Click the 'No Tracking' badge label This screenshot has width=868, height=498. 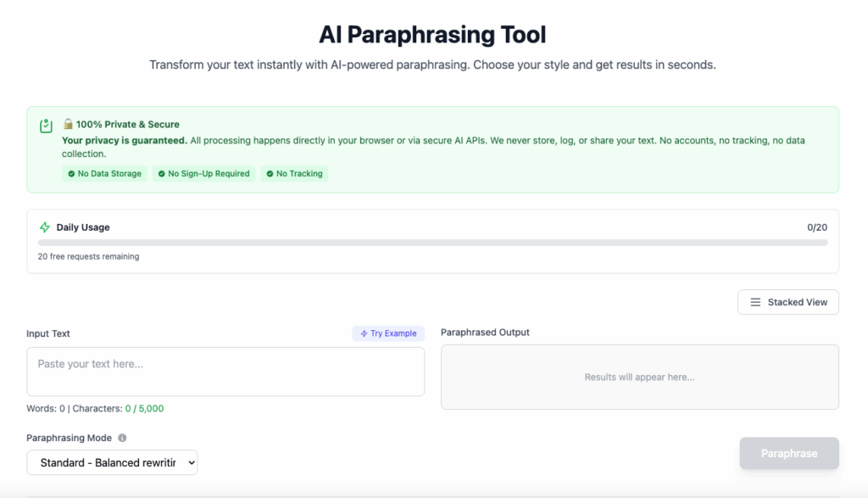click(299, 174)
